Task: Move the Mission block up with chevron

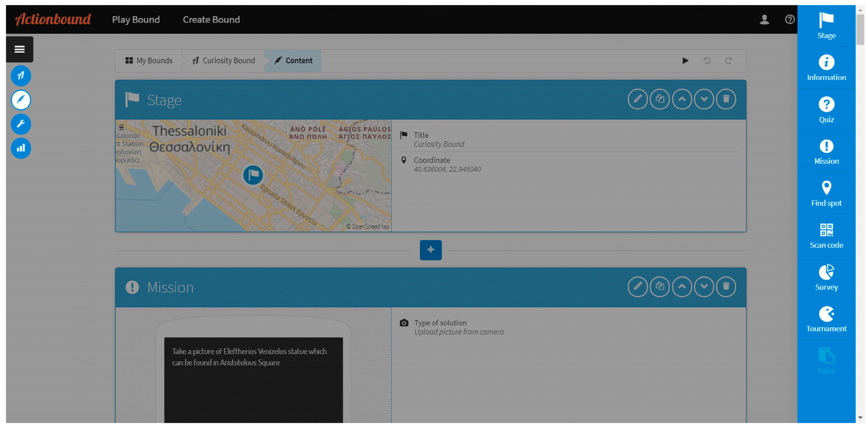Action: tap(682, 286)
